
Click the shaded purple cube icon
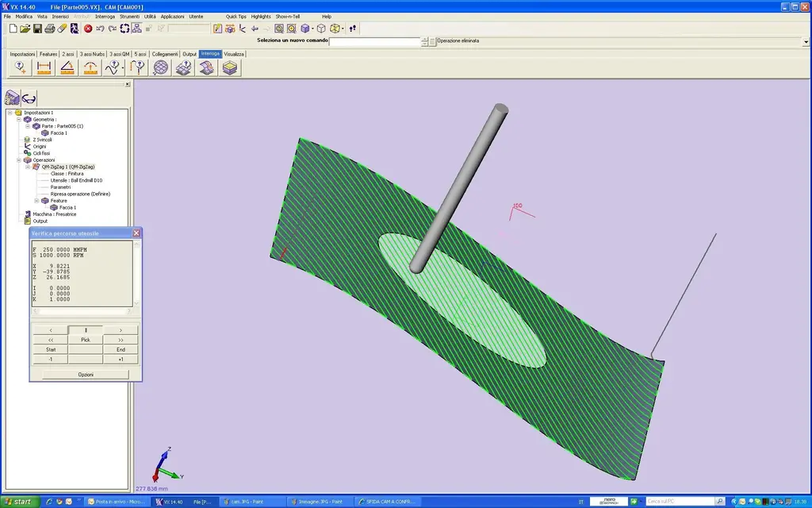(305, 29)
